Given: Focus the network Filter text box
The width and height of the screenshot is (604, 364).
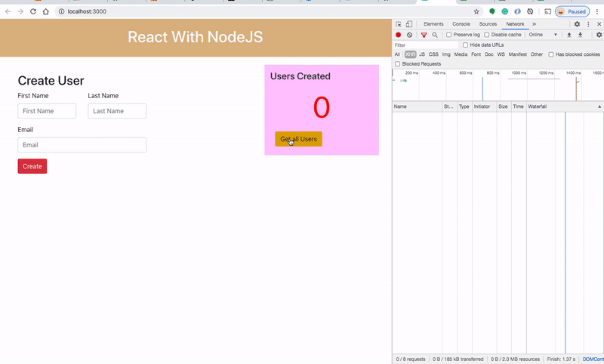Looking at the screenshot, I should point(425,45).
